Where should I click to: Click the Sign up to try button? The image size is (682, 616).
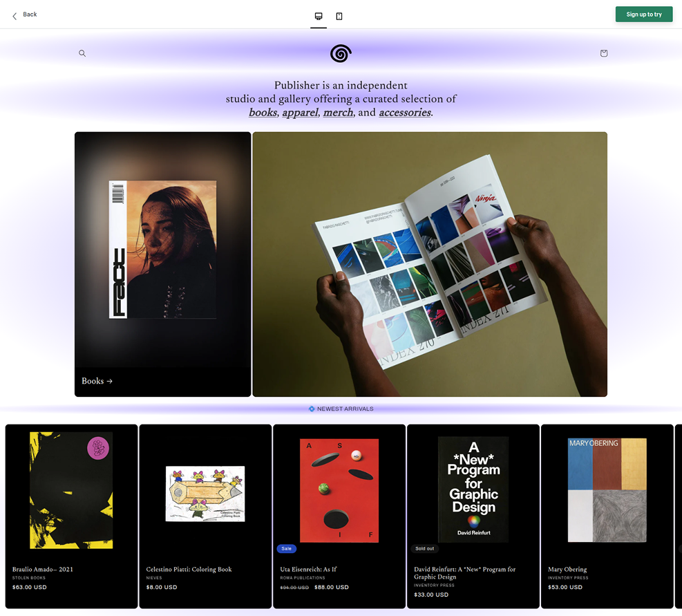[643, 14]
